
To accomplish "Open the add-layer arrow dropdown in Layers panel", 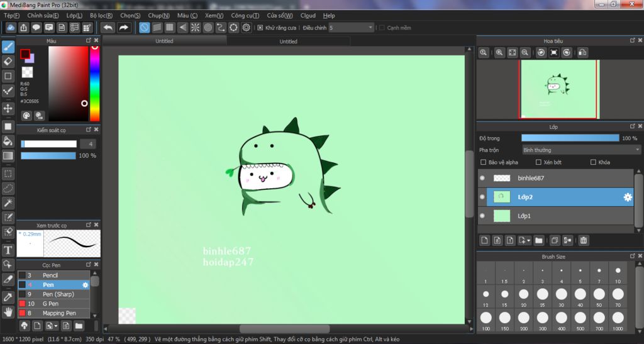I will (x=525, y=241).
